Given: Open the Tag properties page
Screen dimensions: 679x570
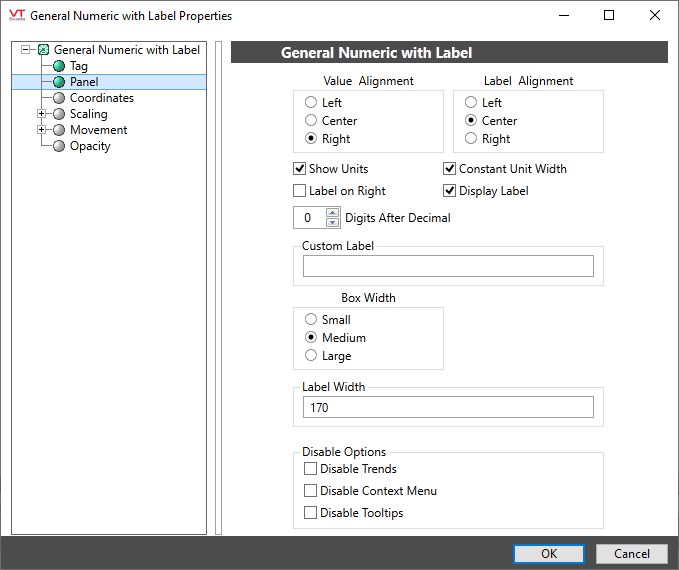Looking at the screenshot, I should (79, 66).
